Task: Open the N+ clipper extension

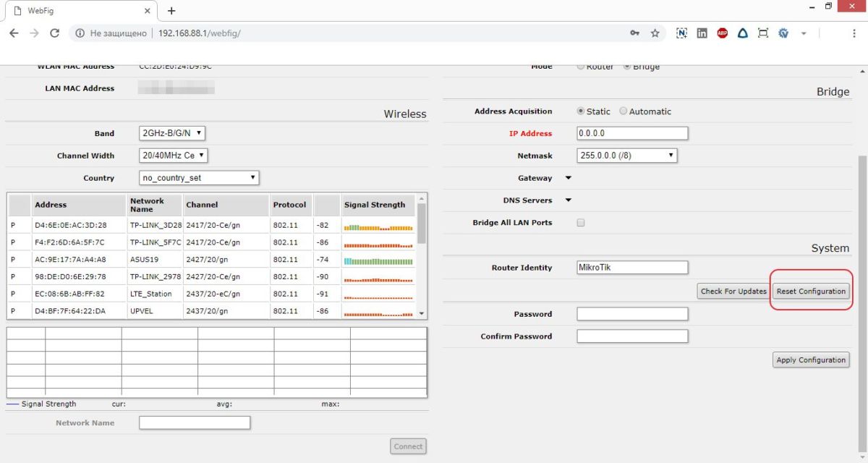Action: point(681,33)
